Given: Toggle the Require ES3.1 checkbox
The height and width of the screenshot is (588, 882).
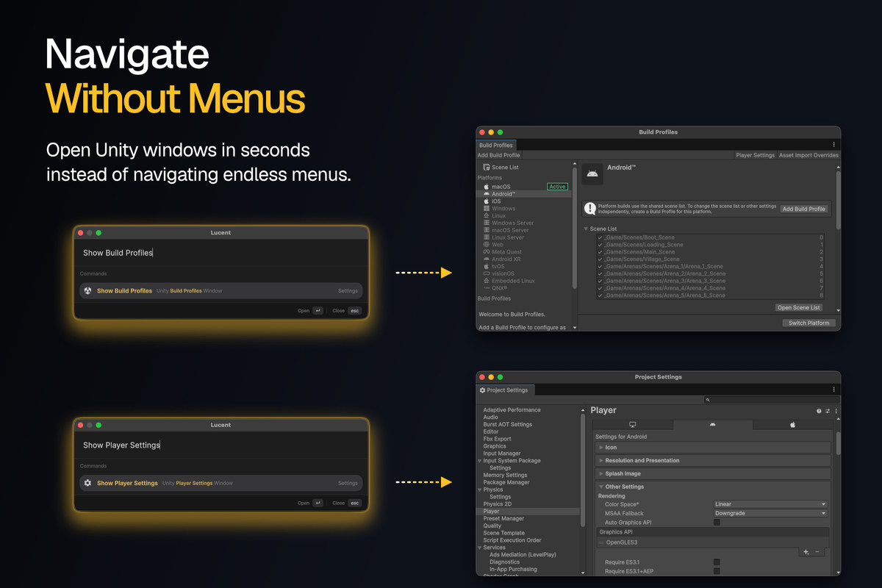Looking at the screenshot, I should point(717,562).
